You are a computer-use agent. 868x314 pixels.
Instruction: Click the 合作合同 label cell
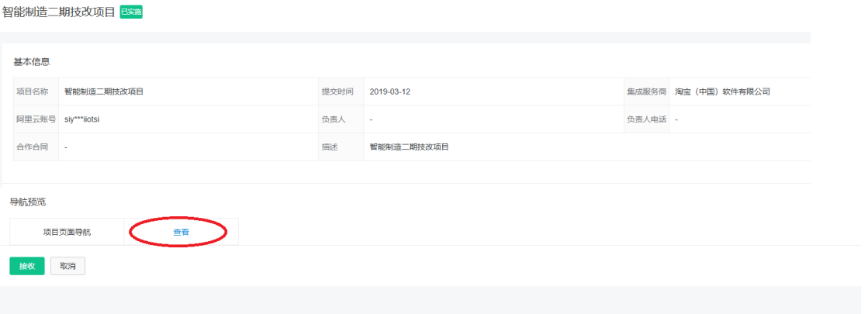(x=36, y=147)
